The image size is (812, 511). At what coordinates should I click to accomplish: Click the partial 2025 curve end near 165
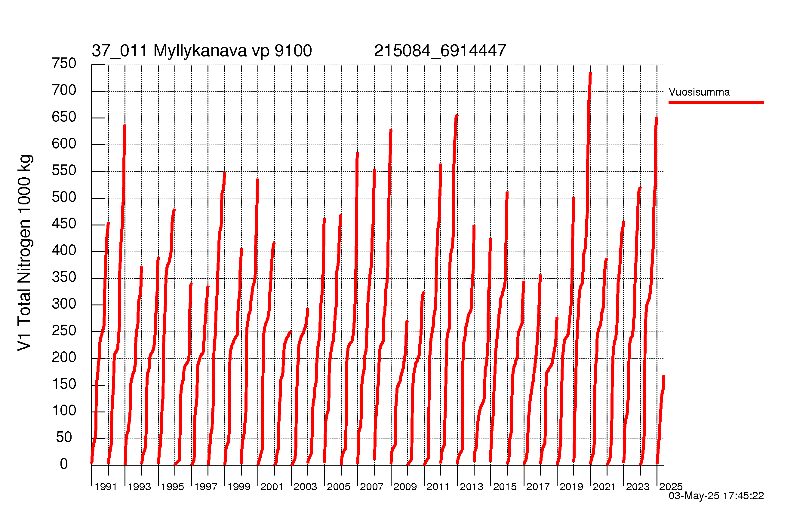[x=664, y=377]
